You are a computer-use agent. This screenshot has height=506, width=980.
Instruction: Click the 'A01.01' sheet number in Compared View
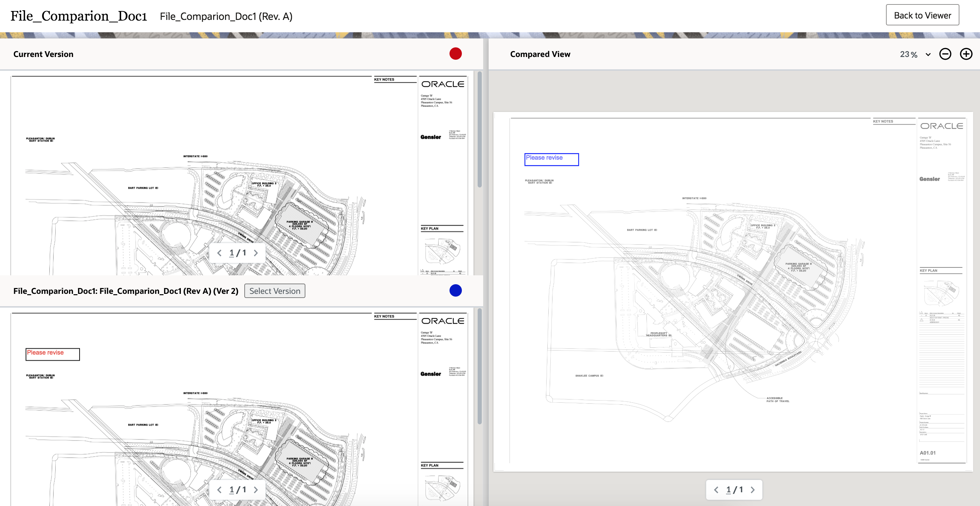click(927, 453)
